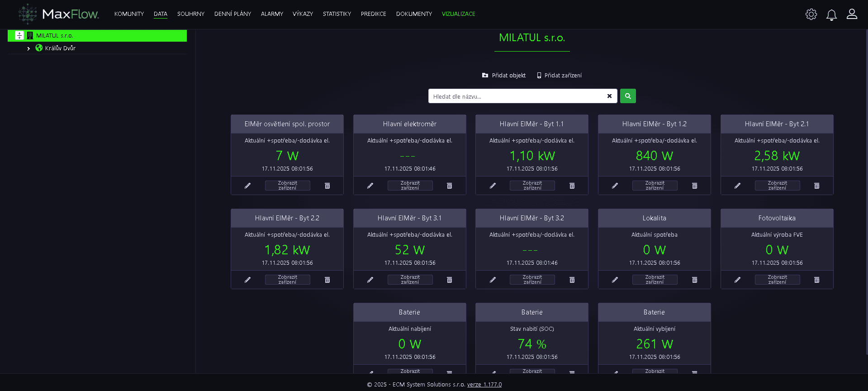Delete Hlavní ElMěr - Byt 1.2 card

click(695, 186)
